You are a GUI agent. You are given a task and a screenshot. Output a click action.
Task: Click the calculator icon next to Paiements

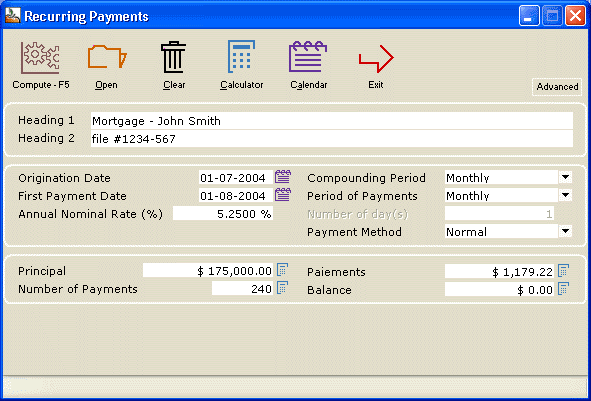[x=563, y=271]
